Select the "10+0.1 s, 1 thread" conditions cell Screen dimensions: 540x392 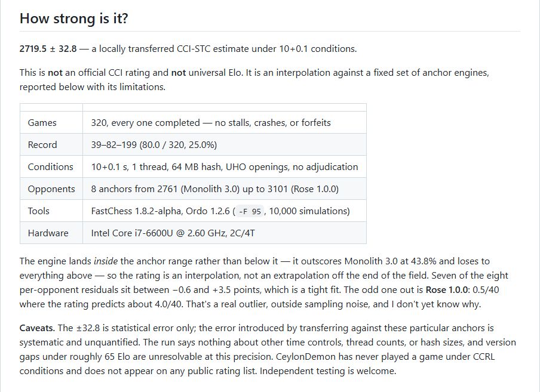coord(225,166)
